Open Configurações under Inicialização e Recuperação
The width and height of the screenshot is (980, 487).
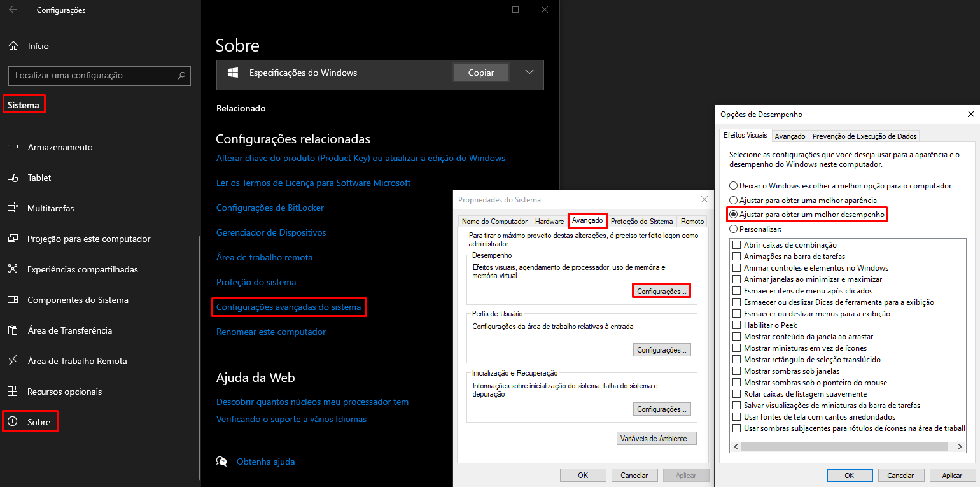coord(662,409)
